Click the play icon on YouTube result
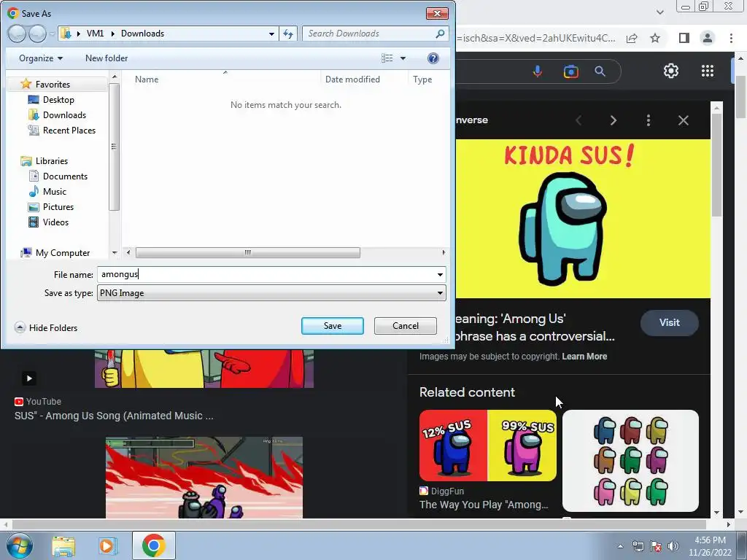The image size is (747, 560). (29, 378)
